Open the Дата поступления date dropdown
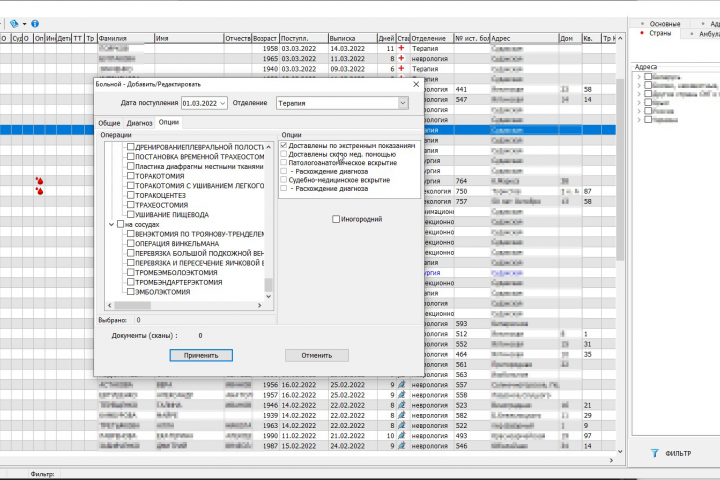This screenshot has width=720, height=480. pos(222,103)
